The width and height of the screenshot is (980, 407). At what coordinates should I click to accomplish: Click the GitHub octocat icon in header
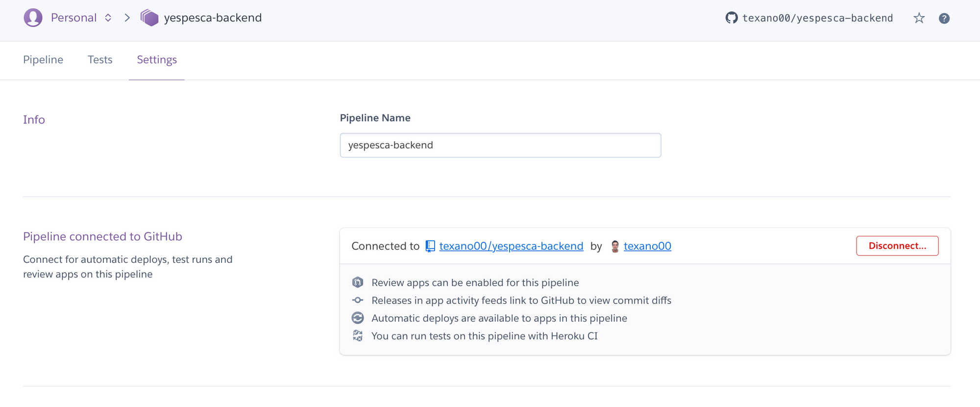pos(732,18)
